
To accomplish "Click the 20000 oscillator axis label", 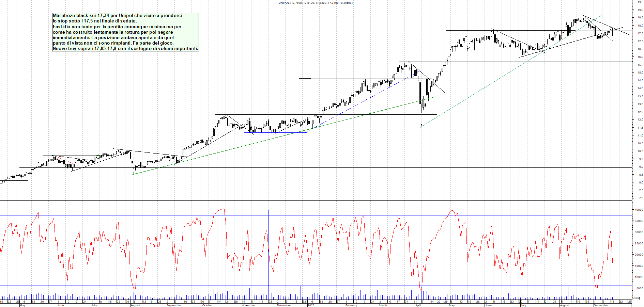I will click(x=639, y=255).
